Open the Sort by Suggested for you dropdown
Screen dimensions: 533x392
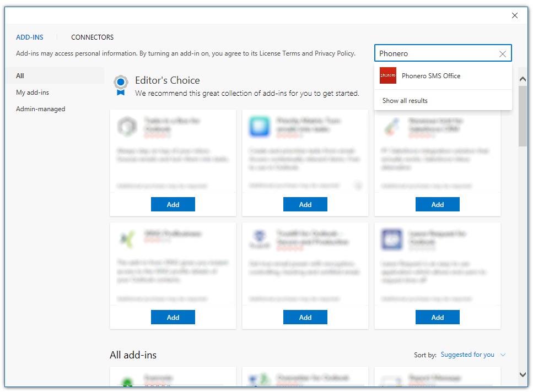[x=473, y=355]
